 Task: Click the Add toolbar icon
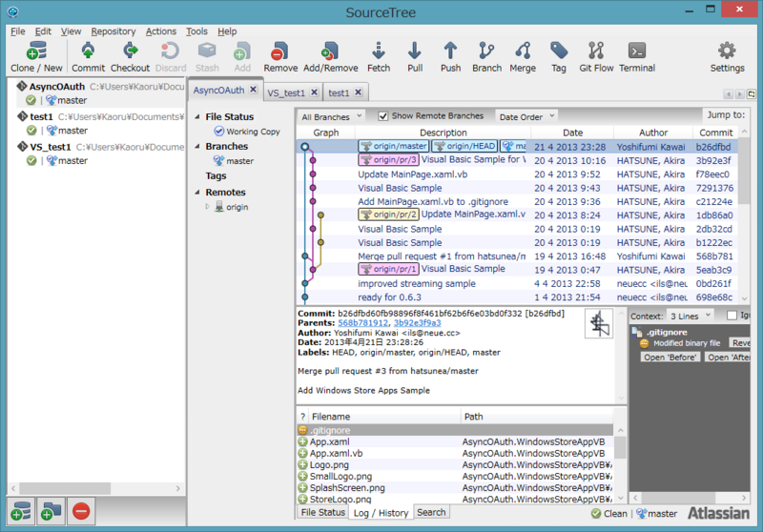click(x=242, y=57)
